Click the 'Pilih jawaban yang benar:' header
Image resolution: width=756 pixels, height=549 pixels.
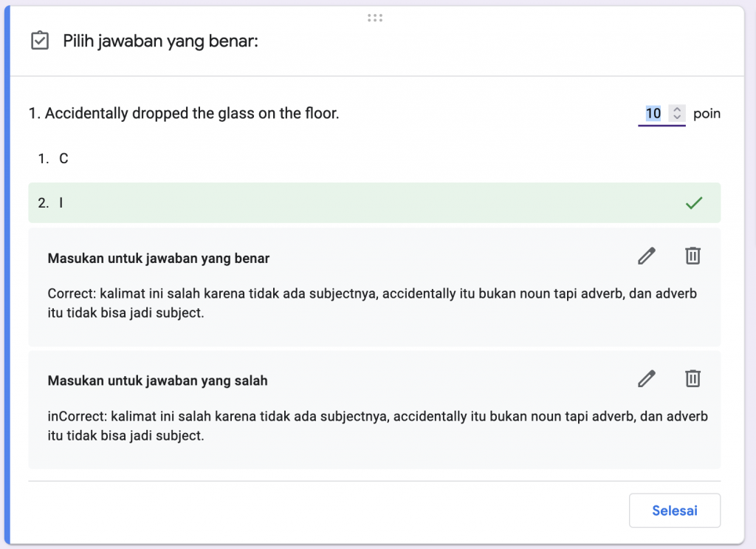[160, 41]
